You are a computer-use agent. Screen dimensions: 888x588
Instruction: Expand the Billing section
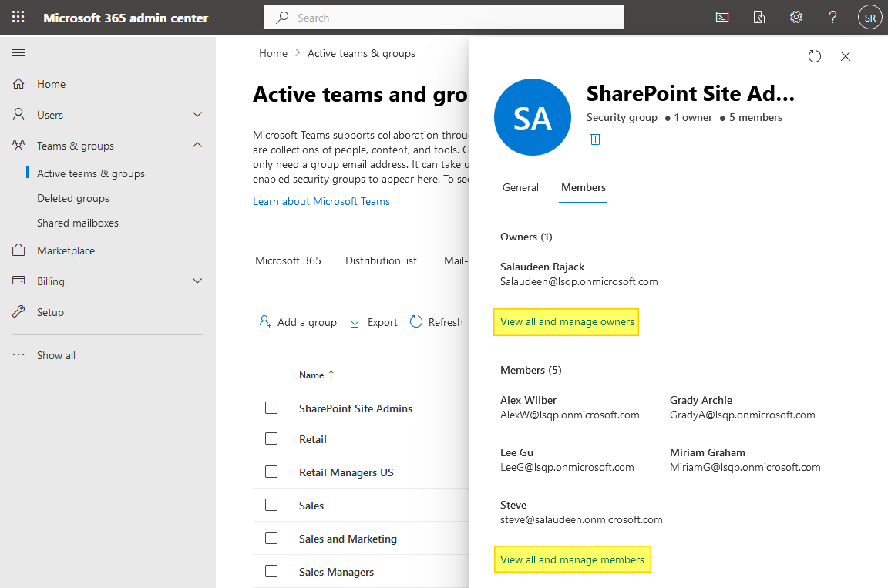tap(197, 281)
